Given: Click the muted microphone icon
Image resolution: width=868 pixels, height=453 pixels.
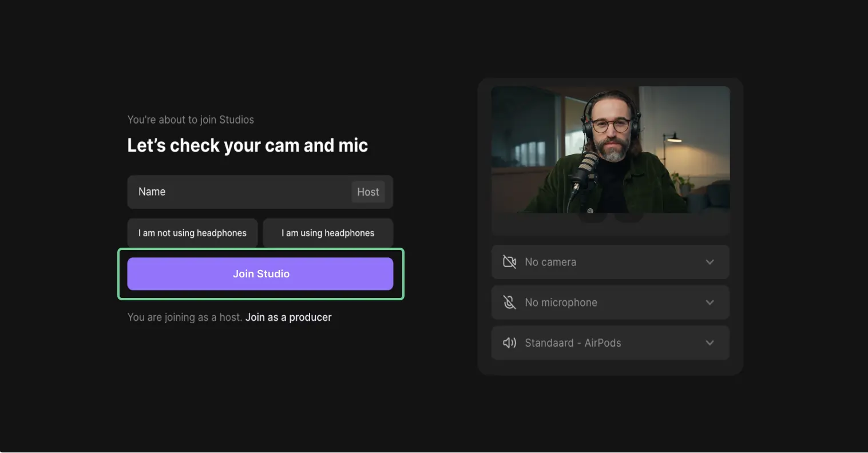Looking at the screenshot, I should [509, 302].
